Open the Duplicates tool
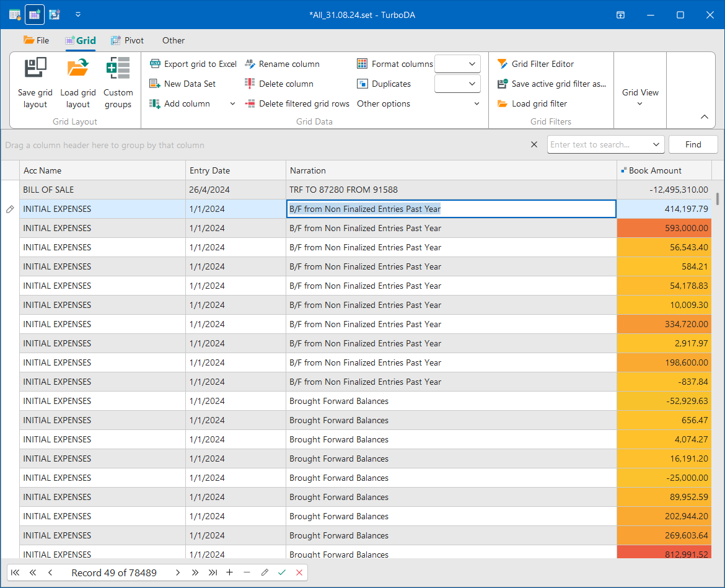Screen dimensions: 725x588 384,84
